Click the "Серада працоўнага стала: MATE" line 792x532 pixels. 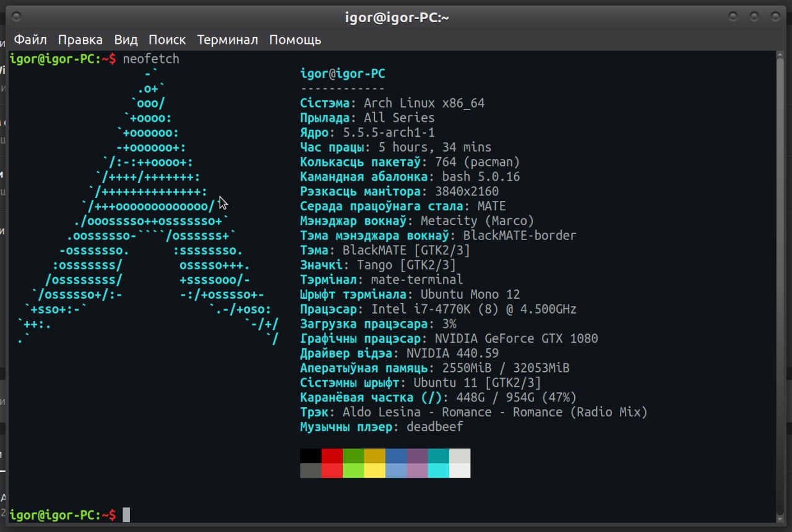(x=403, y=207)
